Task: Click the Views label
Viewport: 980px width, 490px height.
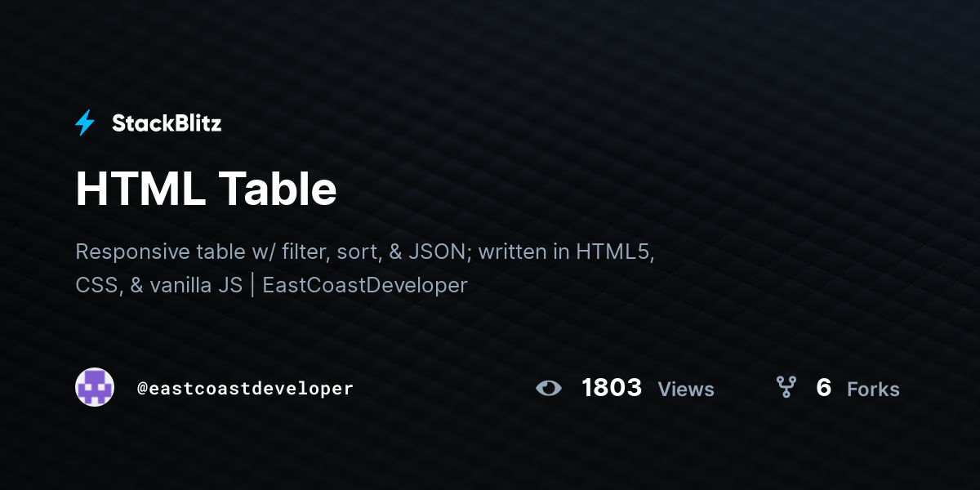Action: pos(686,390)
